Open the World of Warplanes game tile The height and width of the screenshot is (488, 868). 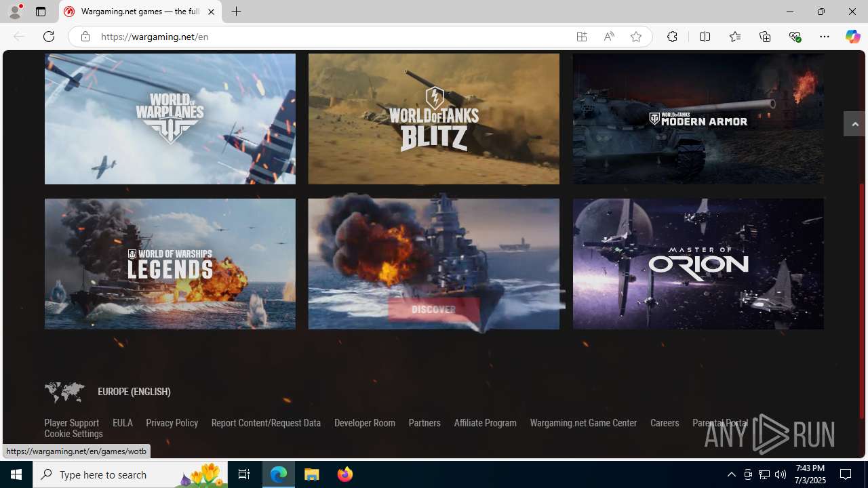coord(170,119)
